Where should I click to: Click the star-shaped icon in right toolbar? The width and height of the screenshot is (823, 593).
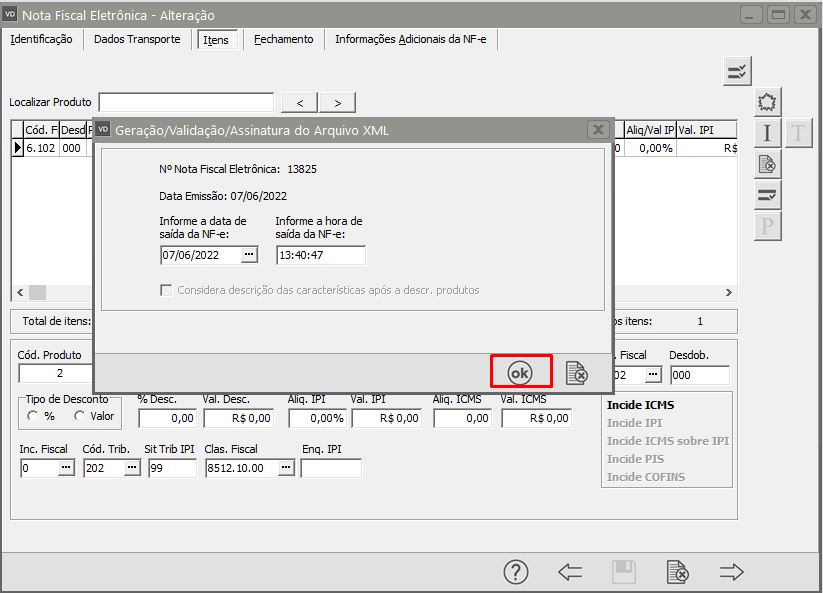pyautogui.click(x=767, y=102)
